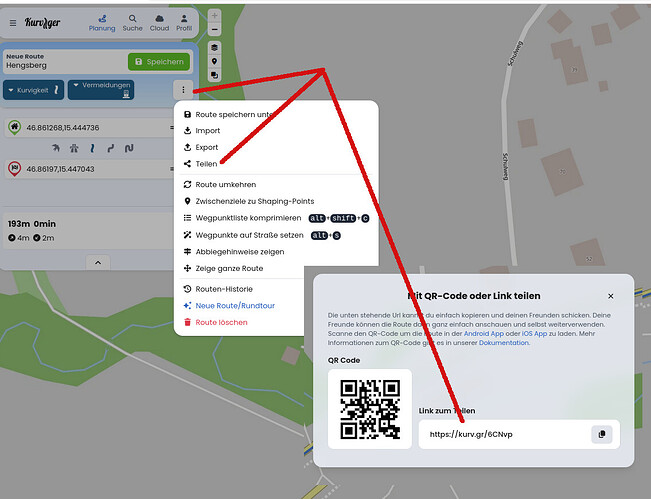Zoom in the map with plus button
This screenshot has width=651, height=499.
tap(214, 16)
